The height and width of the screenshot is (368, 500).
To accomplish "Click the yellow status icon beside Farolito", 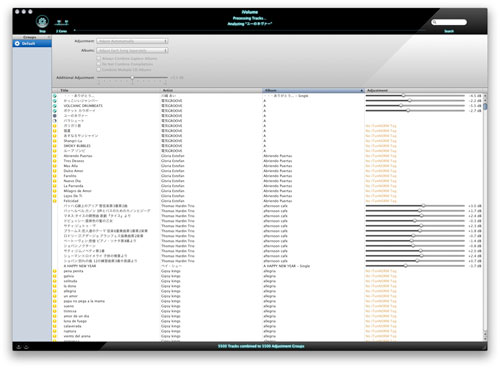I will point(55,176).
